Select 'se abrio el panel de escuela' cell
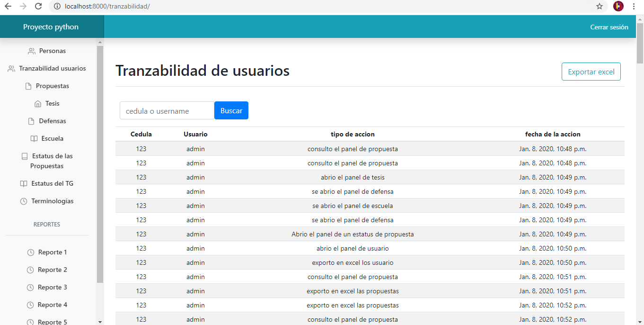644x325 pixels. (353, 206)
